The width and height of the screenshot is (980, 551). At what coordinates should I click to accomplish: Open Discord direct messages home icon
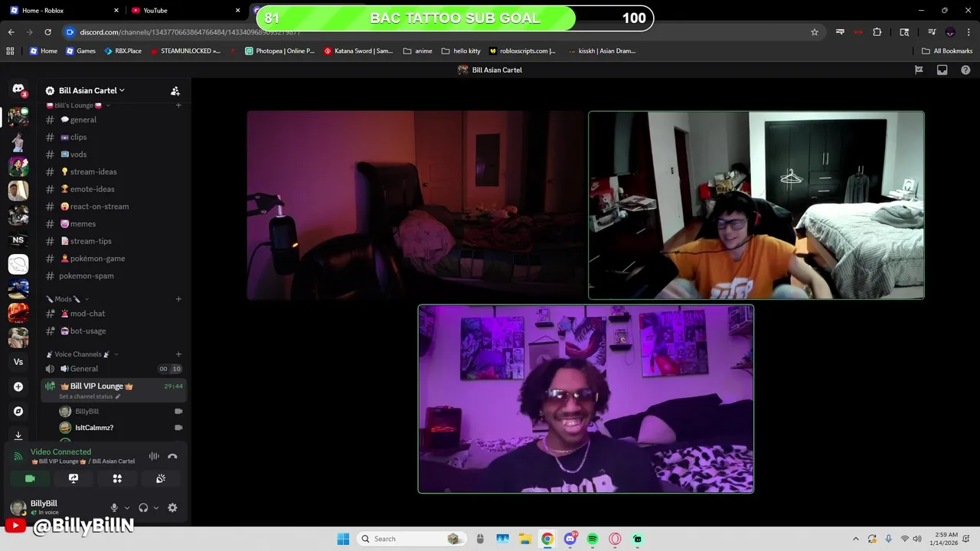(18, 90)
